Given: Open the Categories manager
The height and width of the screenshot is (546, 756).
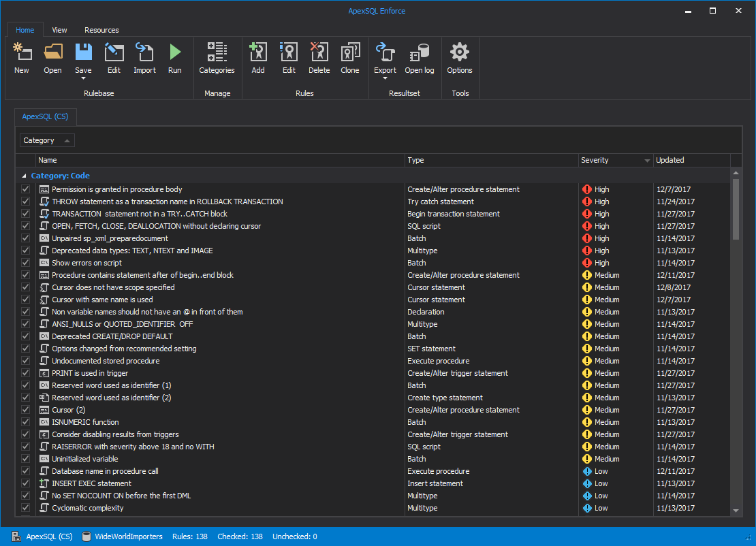Looking at the screenshot, I should [217, 57].
